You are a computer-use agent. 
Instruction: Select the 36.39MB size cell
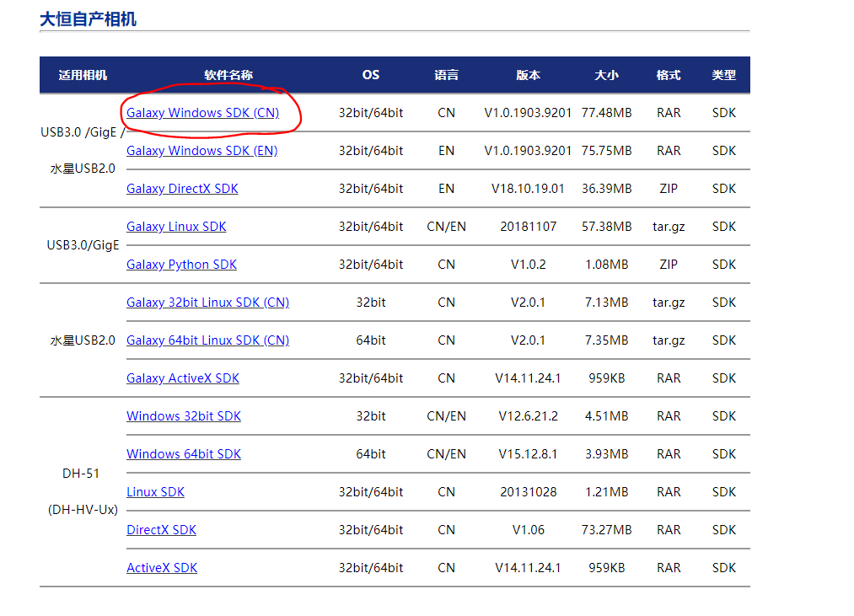click(x=607, y=189)
